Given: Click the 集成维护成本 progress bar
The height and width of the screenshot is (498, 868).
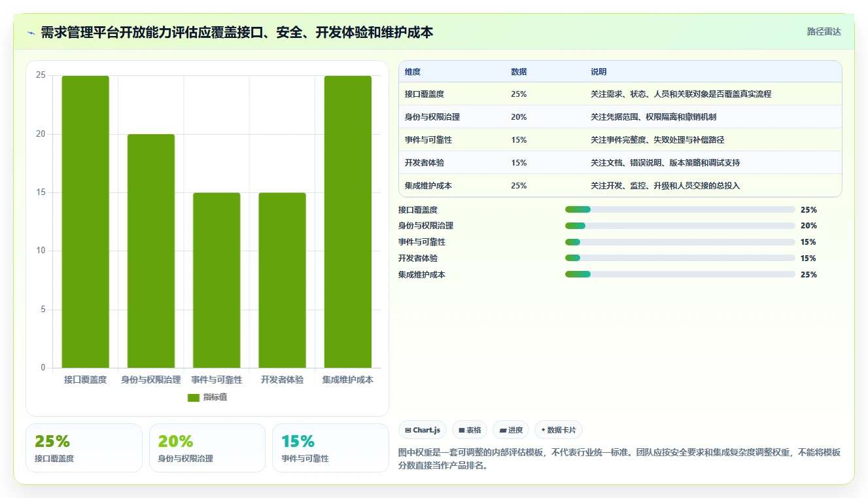Looking at the screenshot, I should click(x=680, y=275).
